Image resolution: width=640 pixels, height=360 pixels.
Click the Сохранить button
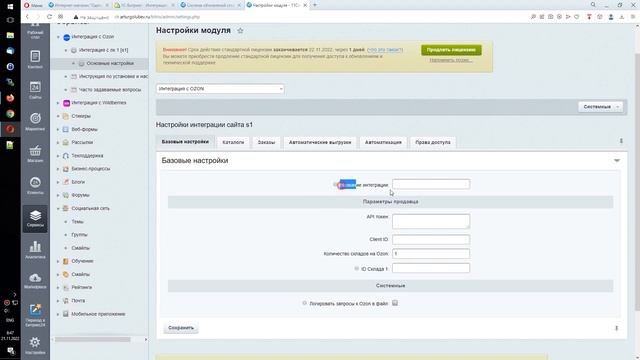181,328
